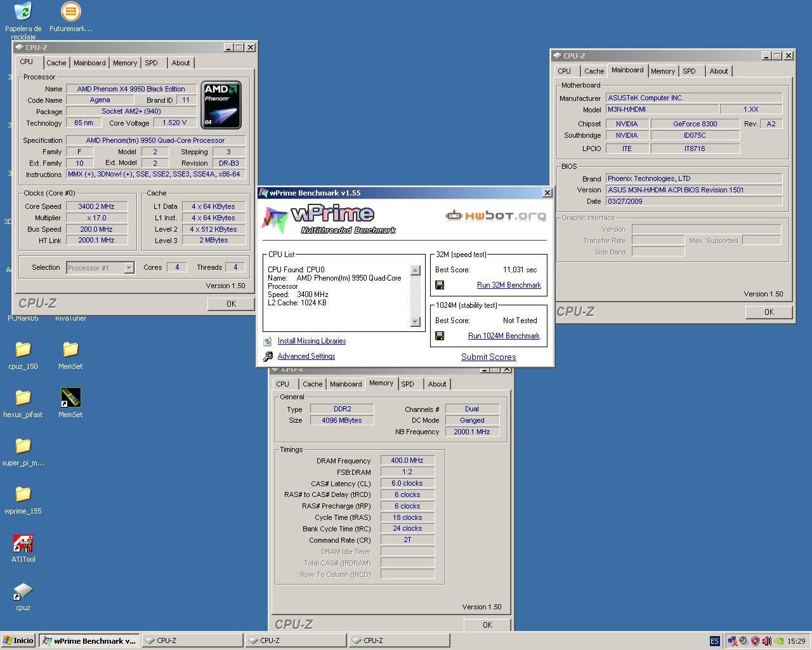Launch the ATITool desktop icon
The width and height of the screenshot is (812, 650).
point(23,544)
